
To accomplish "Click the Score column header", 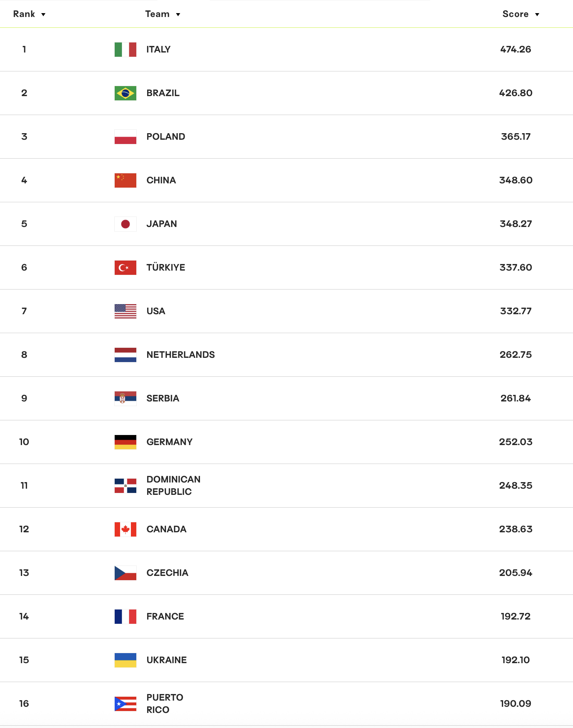I will [515, 14].
